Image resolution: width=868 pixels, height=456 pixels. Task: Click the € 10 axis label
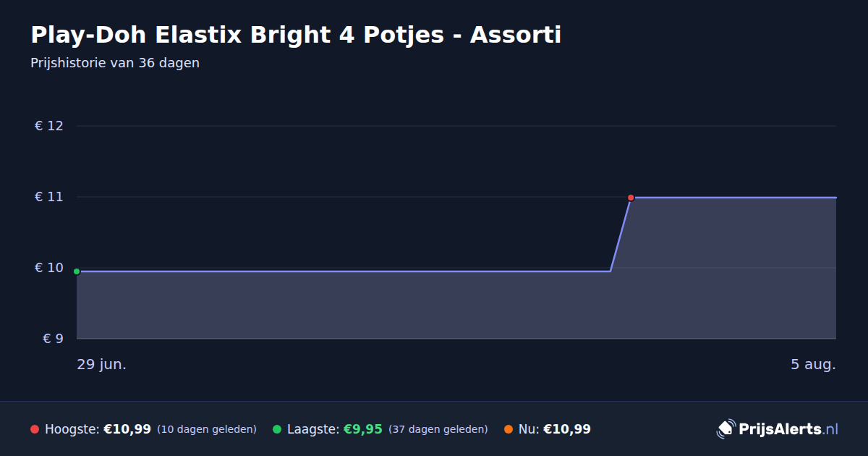coord(49,268)
